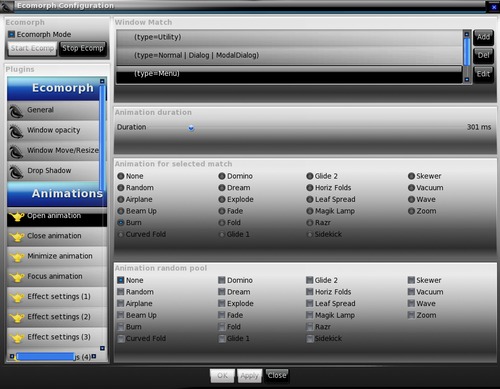Viewport: 500px width, 389px height.
Task: Select the (type=Utility) match row
Action: [x=289, y=37]
